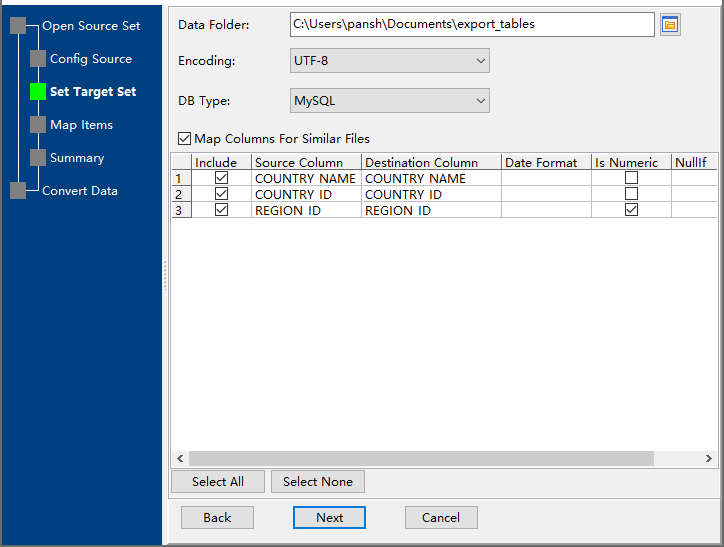Open the DB Type MySQL dropdown
Screen dimensions: 724x547
pos(390,101)
